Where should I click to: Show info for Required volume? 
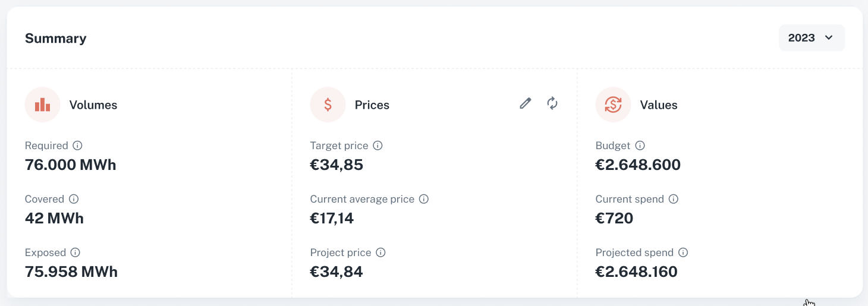coord(77,146)
